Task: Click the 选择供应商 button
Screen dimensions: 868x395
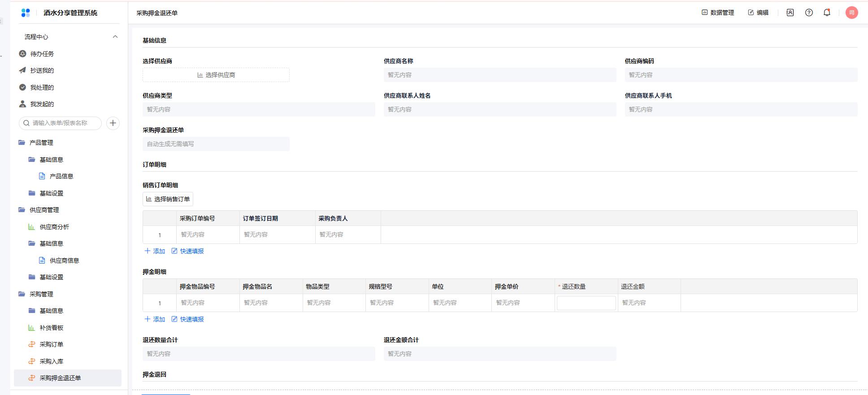Action: point(216,75)
